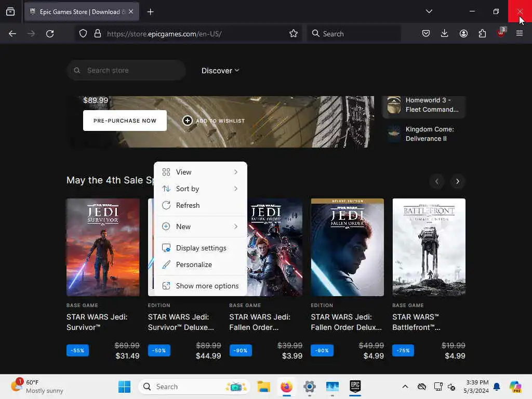Image resolution: width=532 pixels, height=399 pixels.
Task: Choose Show more options in context menu
Action: point(200,286)
